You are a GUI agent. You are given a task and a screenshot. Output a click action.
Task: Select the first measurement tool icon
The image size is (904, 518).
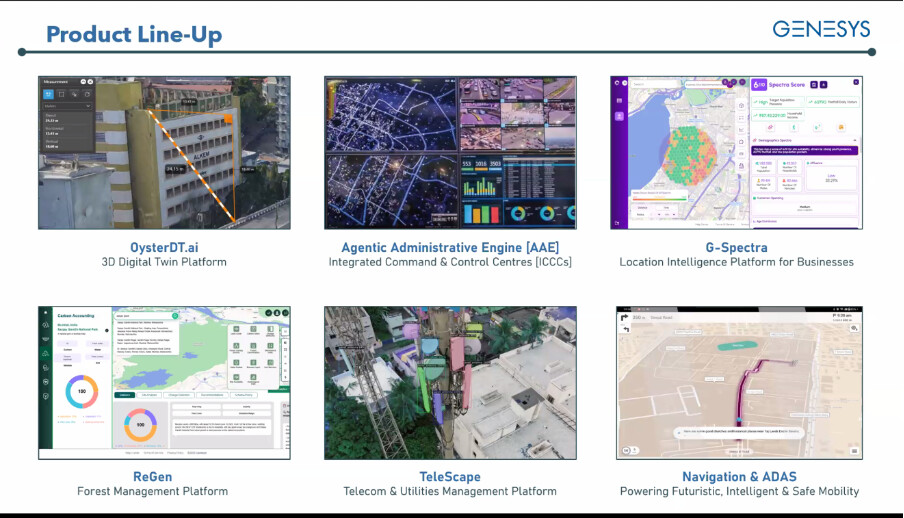pyautogui.click(x=47, y=94)
